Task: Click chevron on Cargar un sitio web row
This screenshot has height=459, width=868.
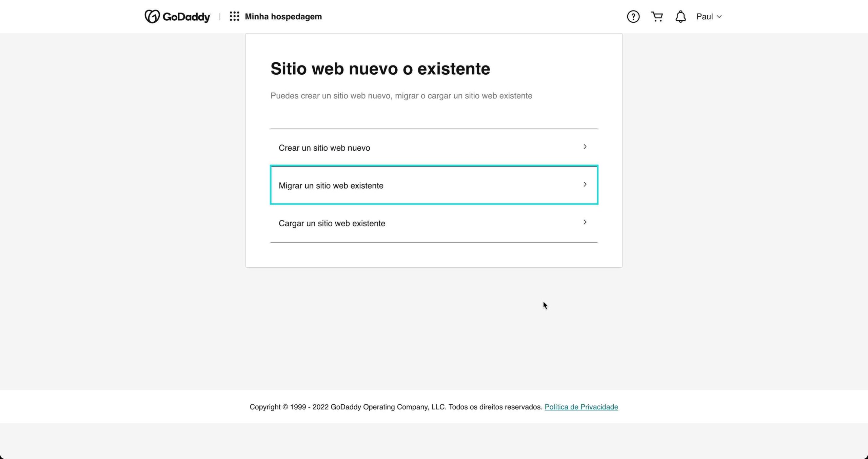Action: tap(585, 222)
